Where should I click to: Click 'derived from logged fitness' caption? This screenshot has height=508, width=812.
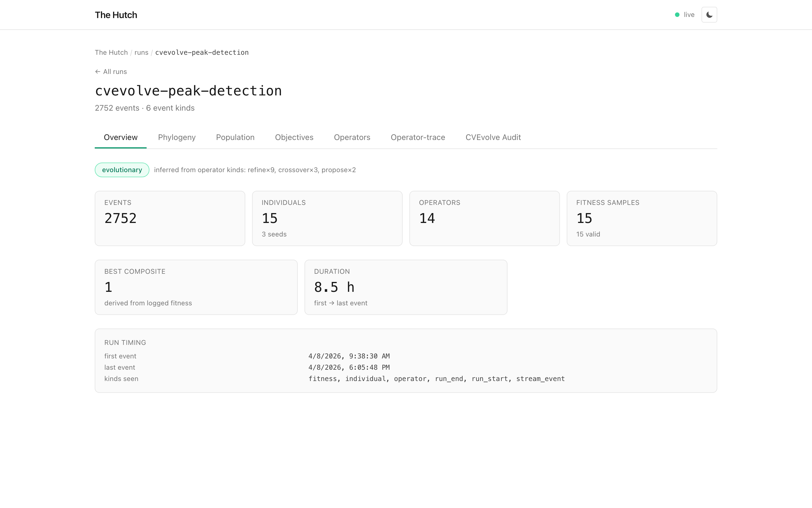148,303
